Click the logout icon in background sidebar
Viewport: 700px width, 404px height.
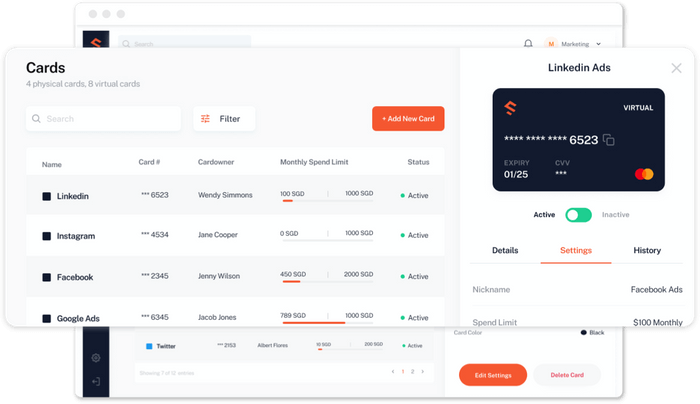[x=96, y=381]
